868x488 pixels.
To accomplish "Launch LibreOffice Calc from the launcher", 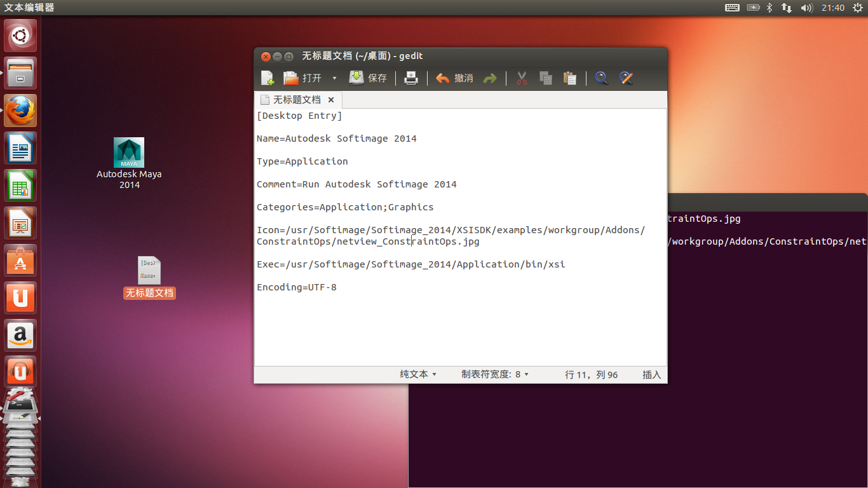I will [20, 186].
